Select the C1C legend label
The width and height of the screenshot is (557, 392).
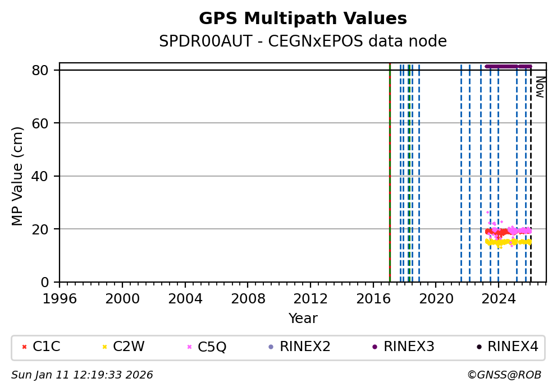click(x=46, y=347)
